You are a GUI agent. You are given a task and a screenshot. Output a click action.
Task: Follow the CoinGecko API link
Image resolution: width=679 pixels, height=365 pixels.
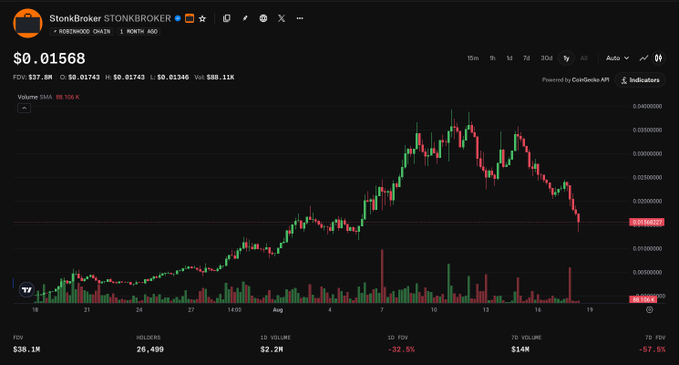591,80
